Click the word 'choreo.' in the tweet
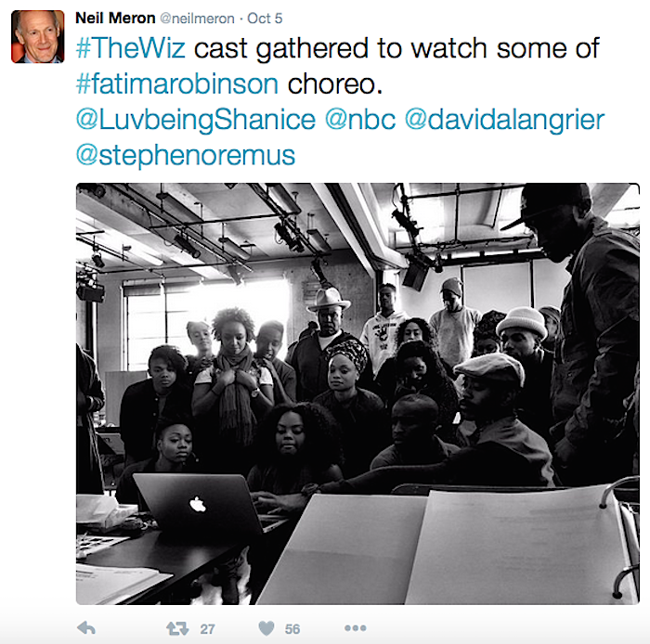 click(335, 84)
